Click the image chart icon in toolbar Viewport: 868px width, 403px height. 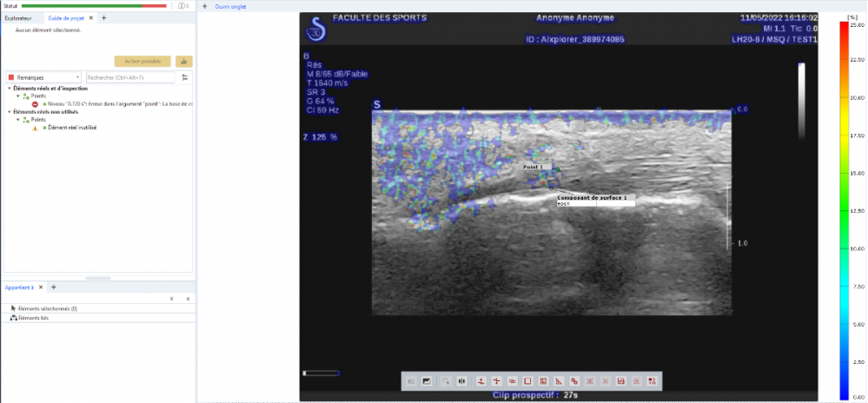click(x=427, y=381)
